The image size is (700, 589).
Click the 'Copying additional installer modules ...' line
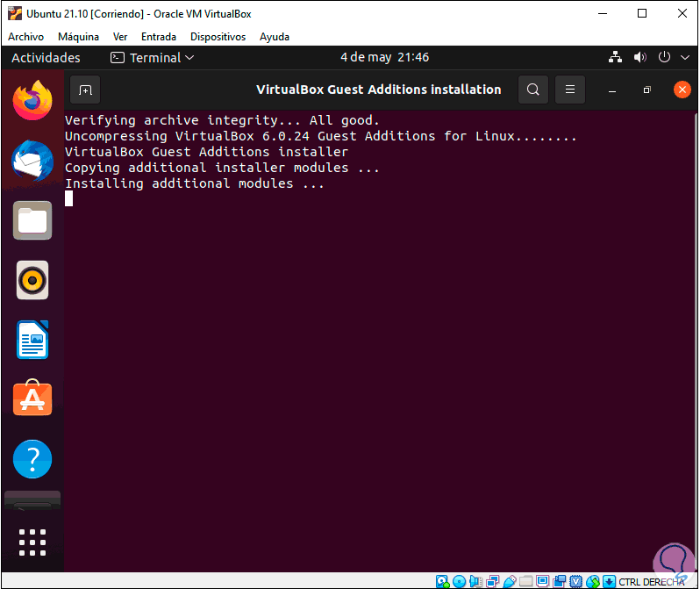[222, 168]
